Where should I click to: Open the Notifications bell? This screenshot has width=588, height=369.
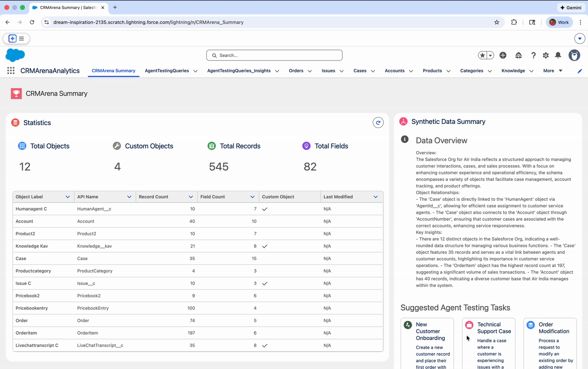point(558,55)
